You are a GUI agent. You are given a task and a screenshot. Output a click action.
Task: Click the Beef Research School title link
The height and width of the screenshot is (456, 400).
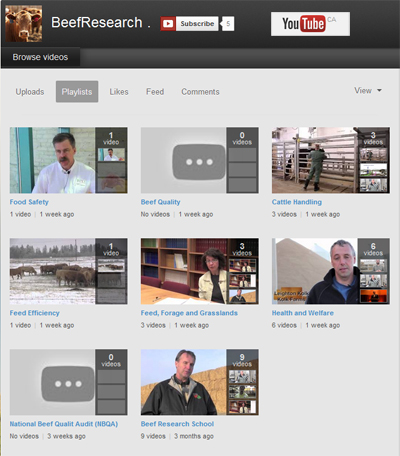[177, 424]
